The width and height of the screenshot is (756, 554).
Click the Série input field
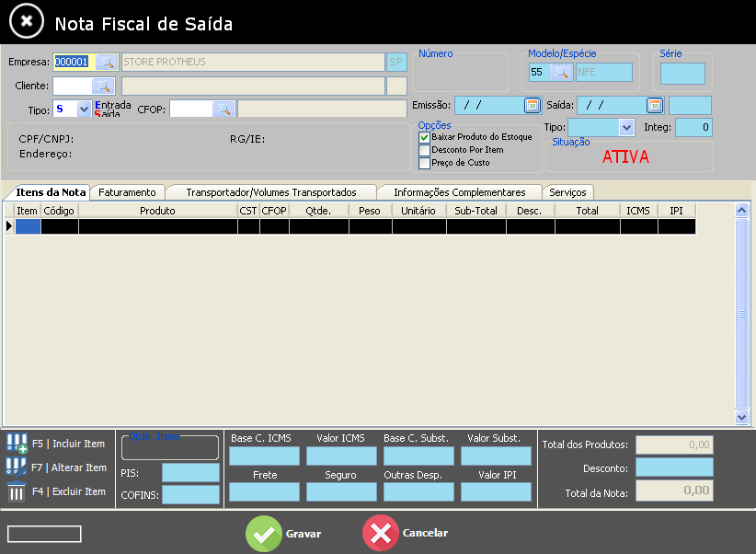pyautogui.click(x=682, y=74)
